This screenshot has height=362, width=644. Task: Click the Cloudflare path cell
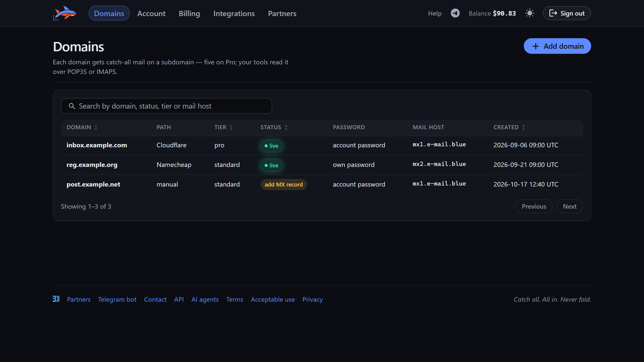pyautogui.click(x=171, y=145)
